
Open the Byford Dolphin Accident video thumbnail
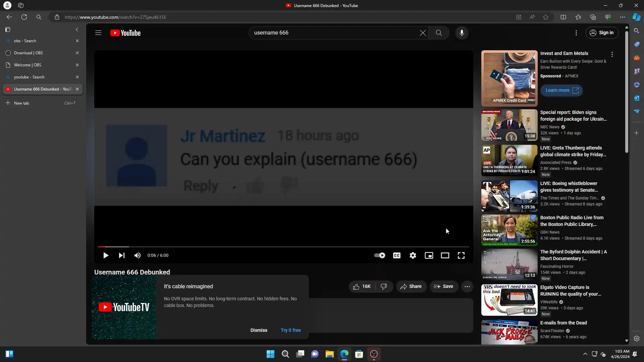pos(509,264)
